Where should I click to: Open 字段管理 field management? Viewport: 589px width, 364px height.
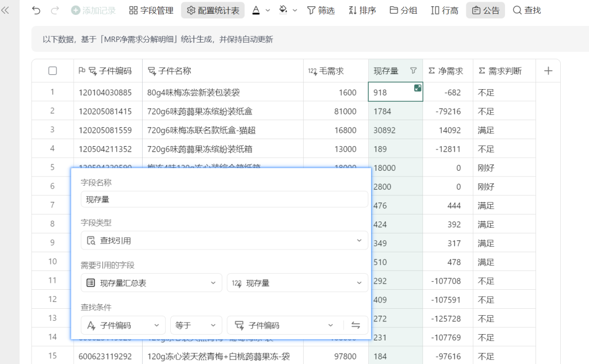[151, 10]
